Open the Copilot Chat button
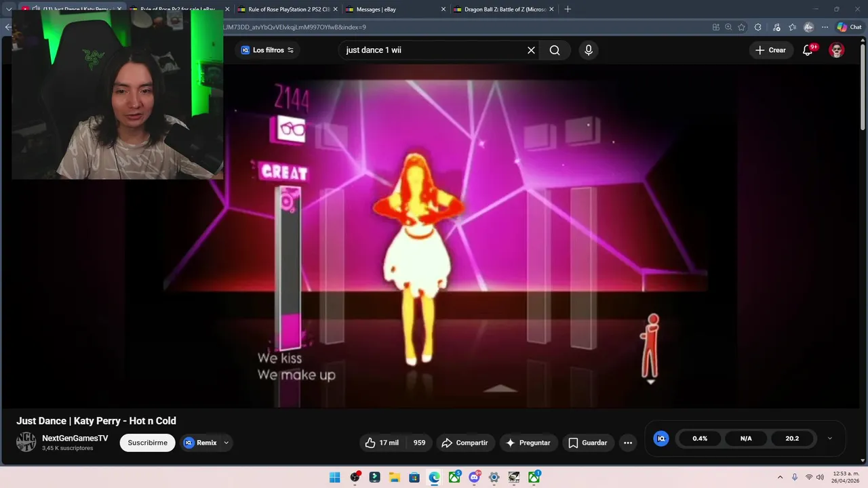Image resolution: width=868 pixels, height=488 pixels. click(850, 27)
